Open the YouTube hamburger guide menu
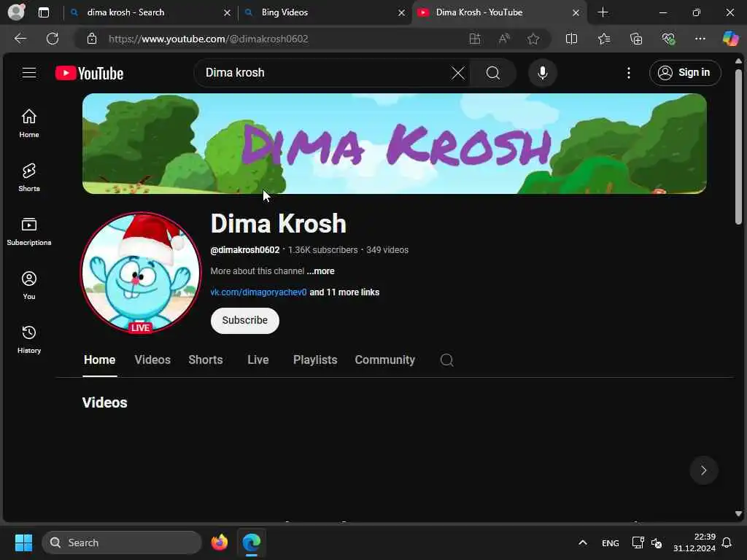The width and height of the screenshot is (747, 560). click(x=29, y=73)
